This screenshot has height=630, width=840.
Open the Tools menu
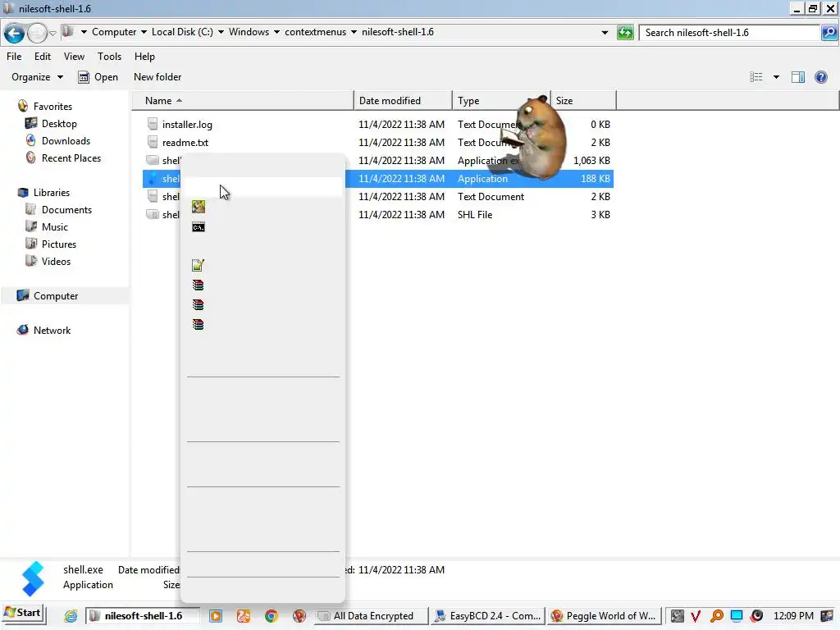(x=109, y=57)
